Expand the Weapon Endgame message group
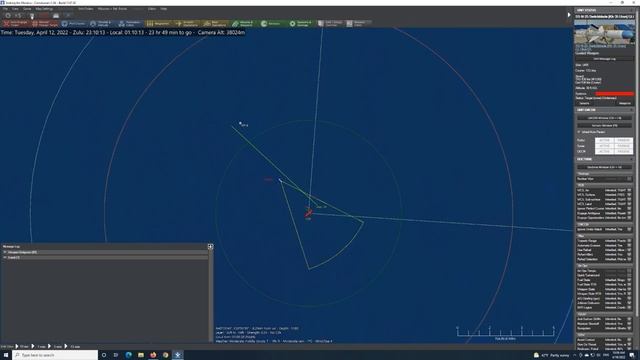Viewport: 640px width, 360px height. coord(5,252)
